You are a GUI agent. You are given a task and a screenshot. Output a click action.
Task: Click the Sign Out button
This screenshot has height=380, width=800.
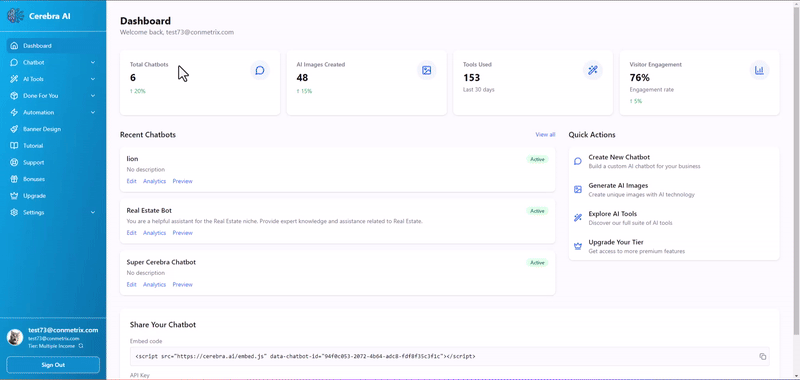tap(53, 365)
